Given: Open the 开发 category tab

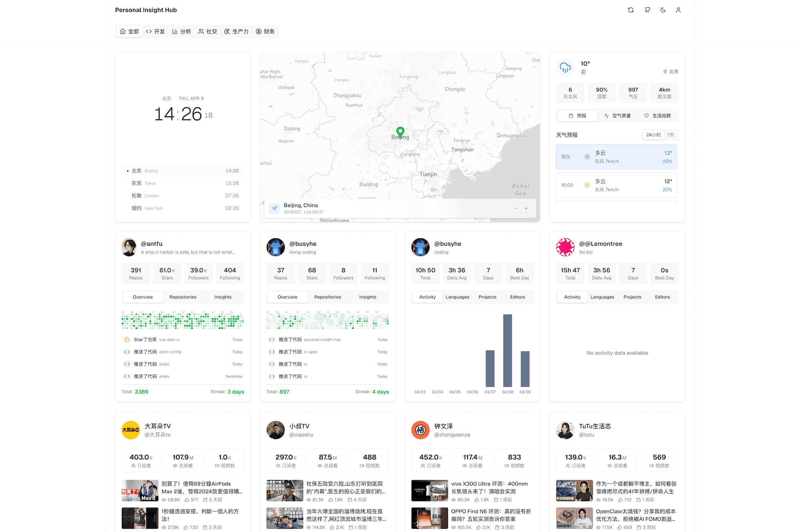Looking at the screenshot, I should 156,32.
